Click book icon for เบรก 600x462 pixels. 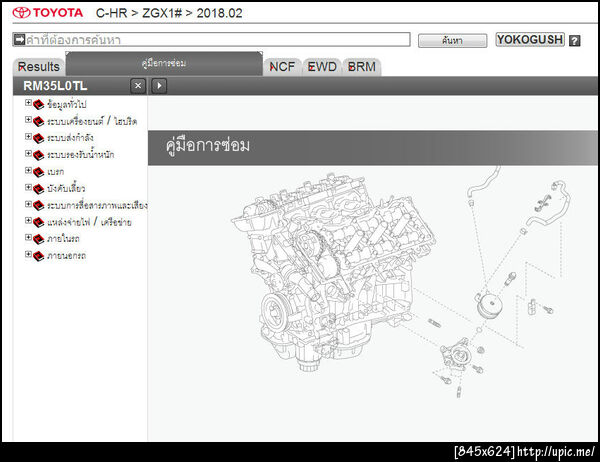point(39,172)
